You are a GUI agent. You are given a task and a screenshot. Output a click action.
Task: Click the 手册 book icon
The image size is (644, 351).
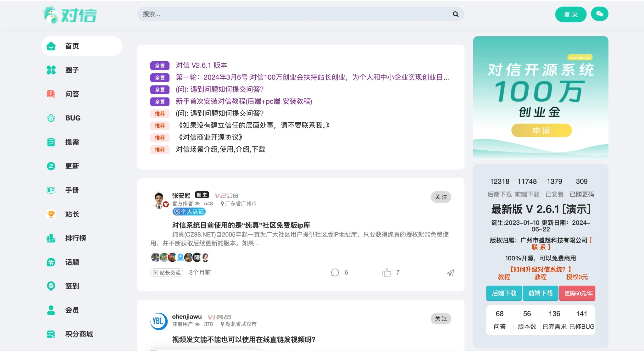(51, 190)
